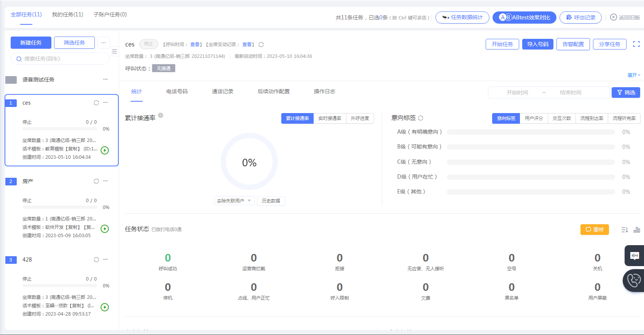Start the 428 task with play icon
The height and width of the screenshot is (335, 644).
tap(105, 307)
